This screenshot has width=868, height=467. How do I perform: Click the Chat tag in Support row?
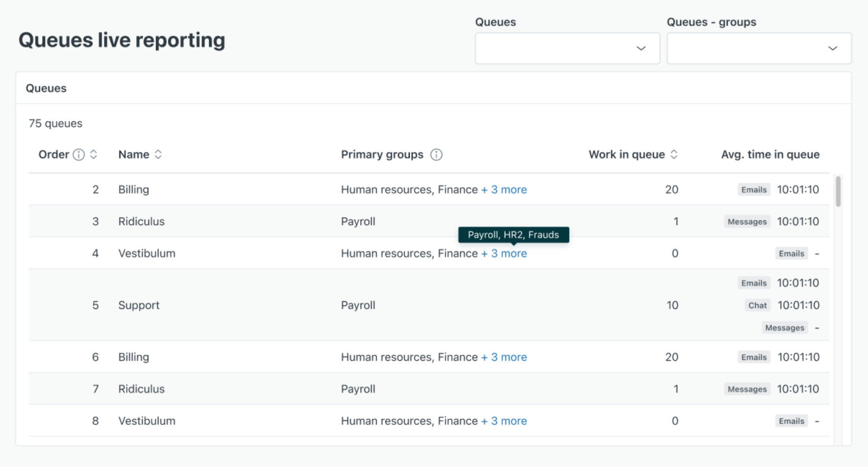pyautogui.click(x=757, y=305)
